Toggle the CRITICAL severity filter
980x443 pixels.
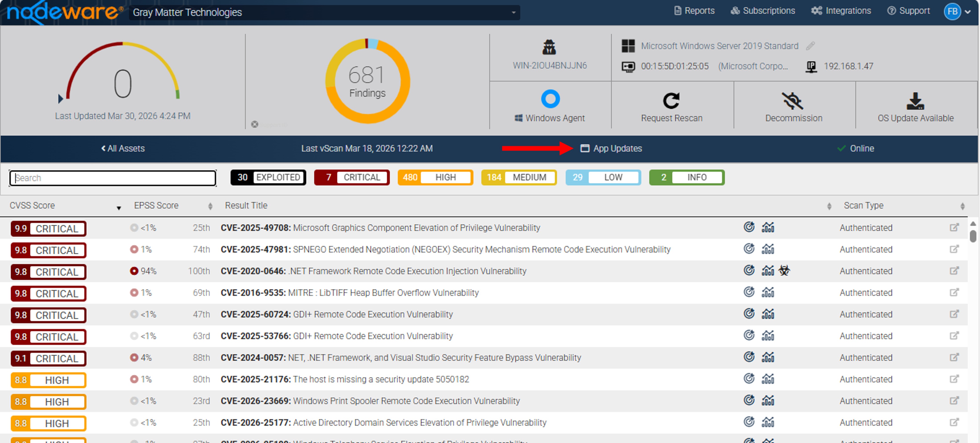352,177
